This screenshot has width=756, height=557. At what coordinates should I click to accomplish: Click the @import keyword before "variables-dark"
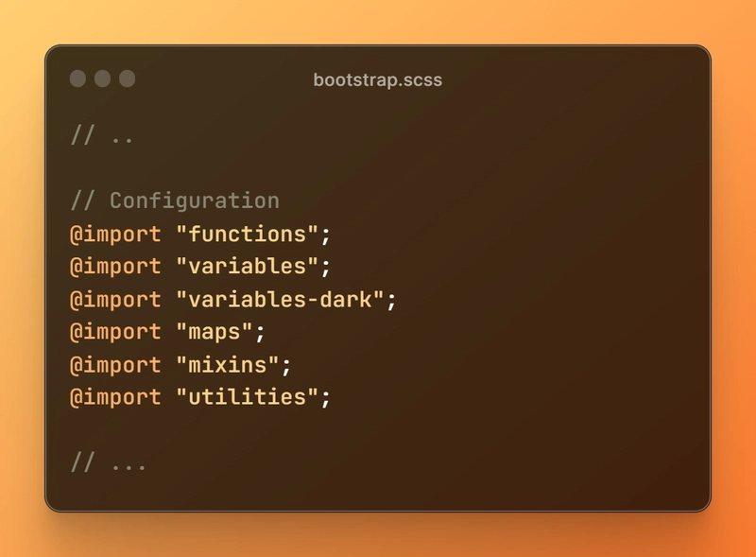pyautogui.click(x=115, y=300)
